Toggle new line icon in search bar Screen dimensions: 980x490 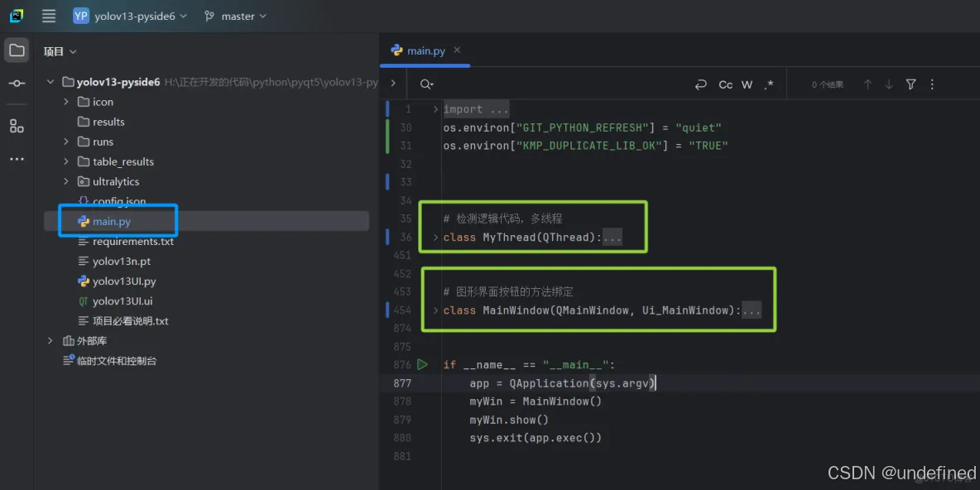pyautogui.click(x=701, y=84)
